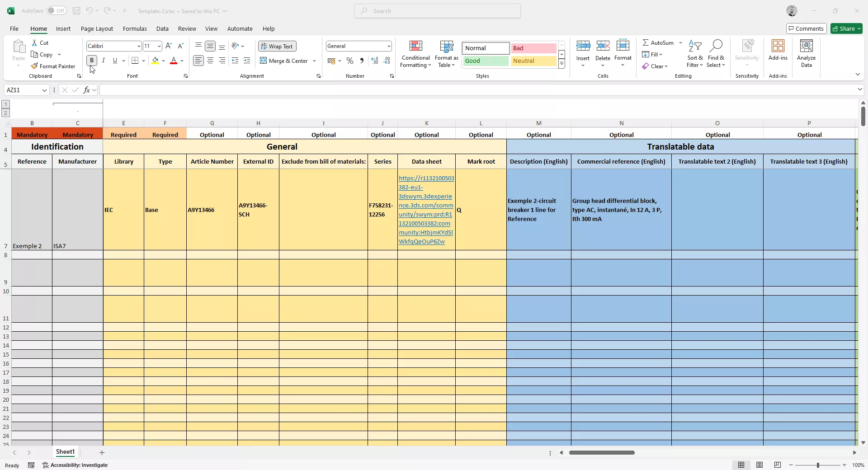Click the Increase Font Size icon
Viewport: 868px width, 470px height.
point(169,46)
